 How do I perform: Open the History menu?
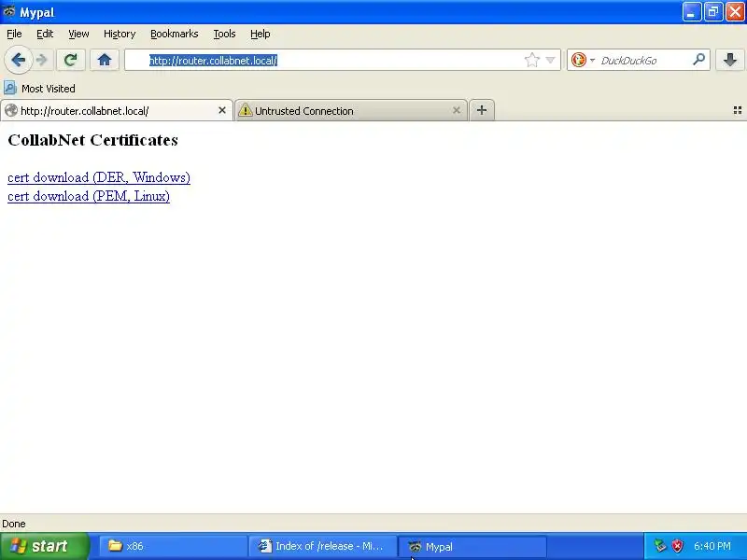[x=120, y=34]
